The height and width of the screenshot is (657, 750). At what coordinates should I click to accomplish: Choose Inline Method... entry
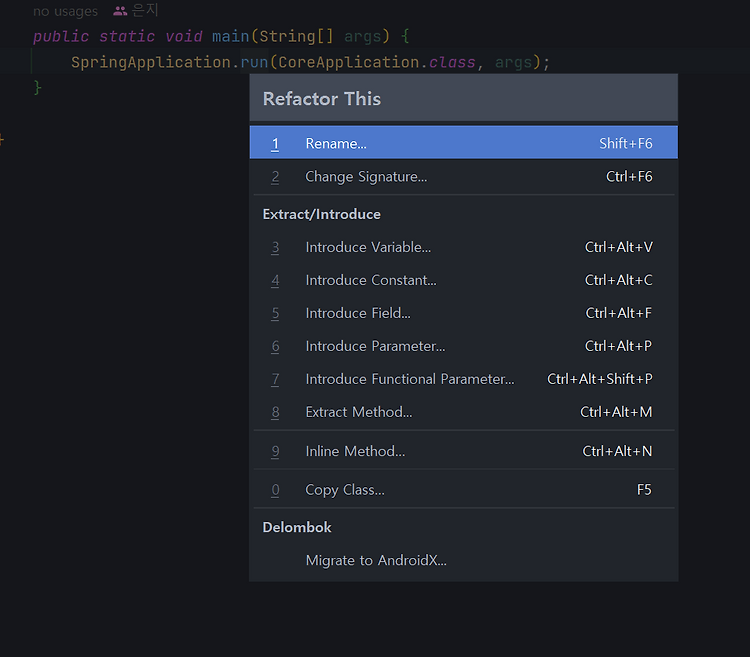point(463,451)
